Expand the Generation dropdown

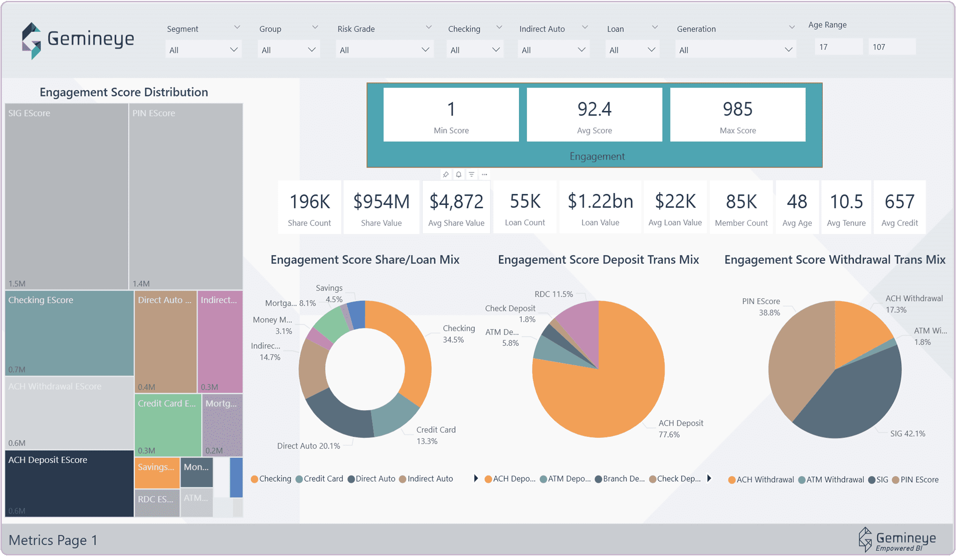[735, 50]
